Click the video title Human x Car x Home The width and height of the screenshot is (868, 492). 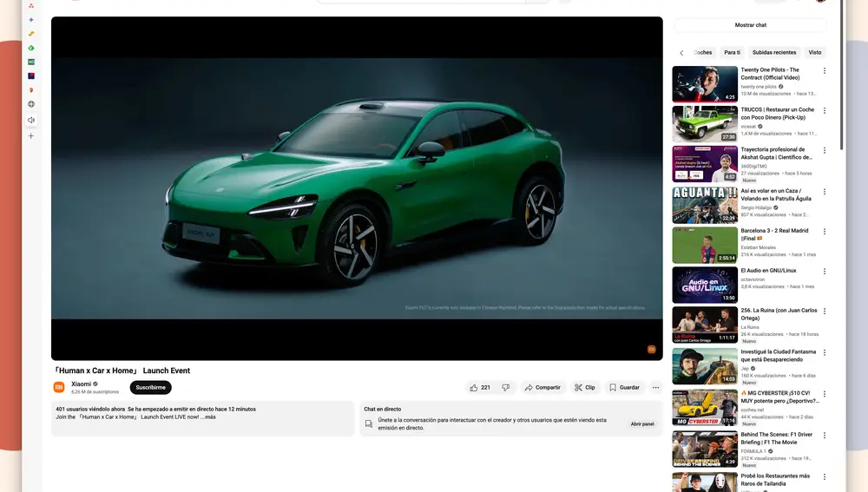click(x=122, y=371)
